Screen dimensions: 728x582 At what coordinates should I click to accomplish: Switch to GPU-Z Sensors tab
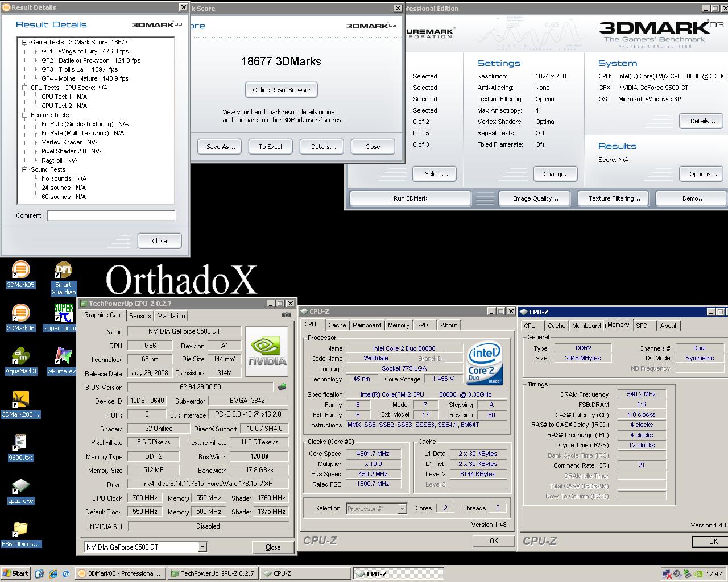tap(140, 316)
